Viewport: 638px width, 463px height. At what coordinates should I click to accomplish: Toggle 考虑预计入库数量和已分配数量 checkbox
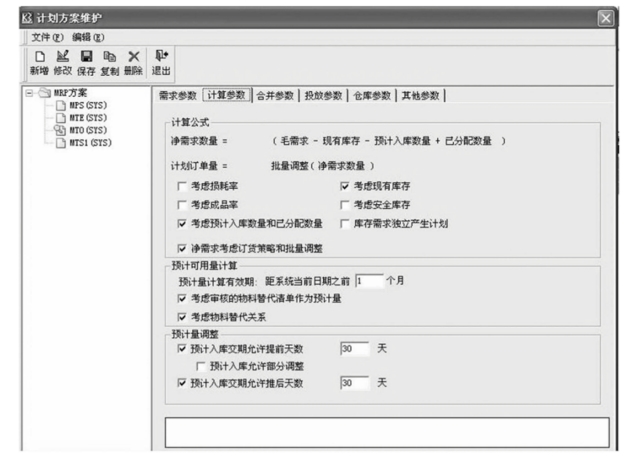[182, 224]
